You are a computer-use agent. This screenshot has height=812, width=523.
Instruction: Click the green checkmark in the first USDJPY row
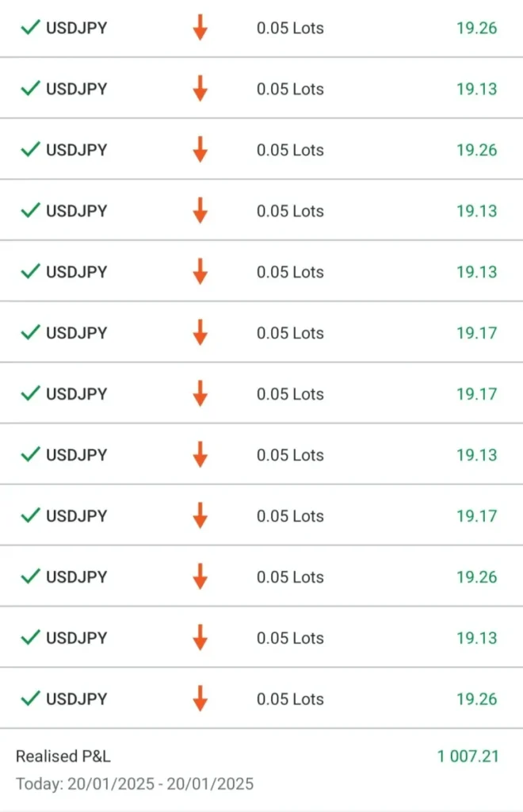click(x=30, y=28)
